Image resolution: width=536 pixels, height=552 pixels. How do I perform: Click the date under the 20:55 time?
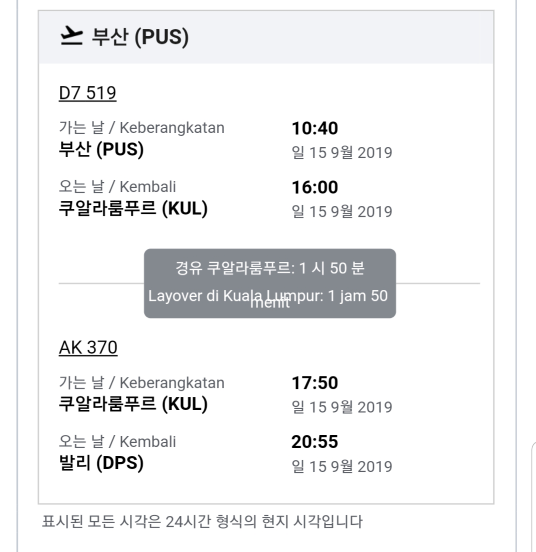pos(342,466)
